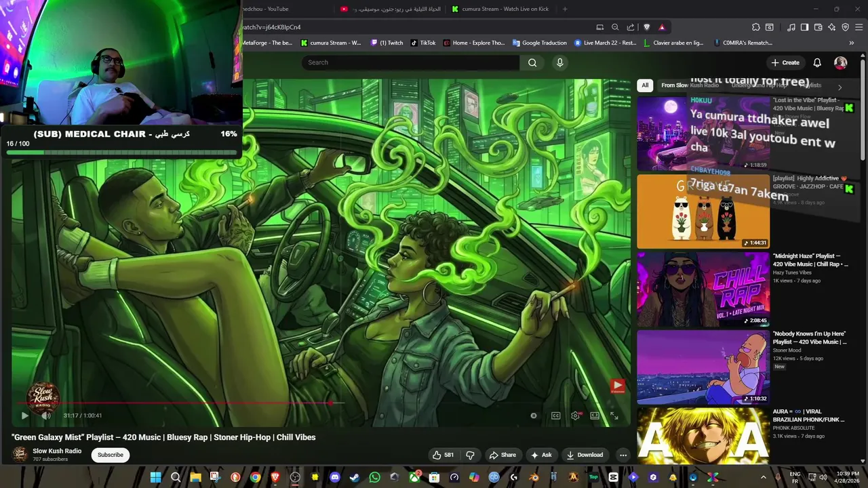Open Steam from the taskbar
The width and height of the screenshot is (868, 488).
point(355,477)
